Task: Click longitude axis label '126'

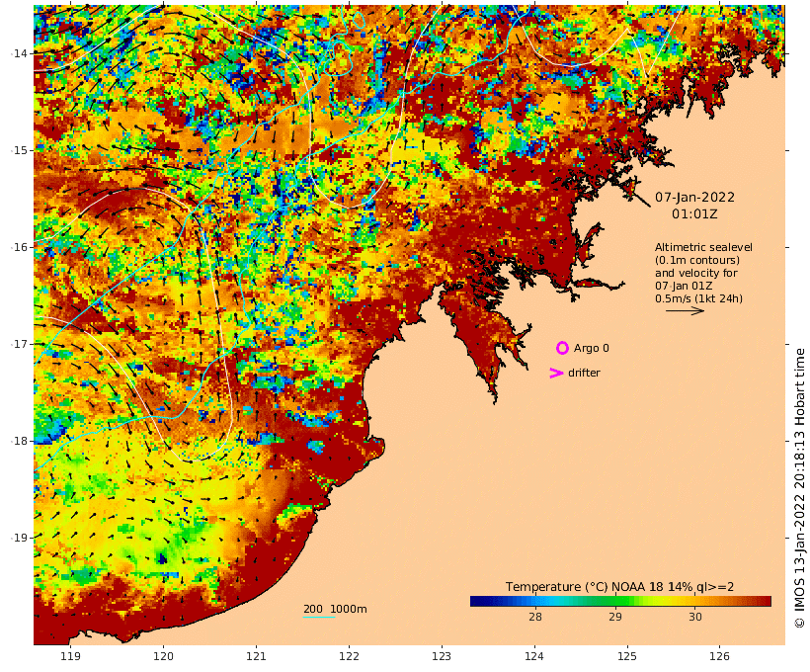Action: (719, 656)
